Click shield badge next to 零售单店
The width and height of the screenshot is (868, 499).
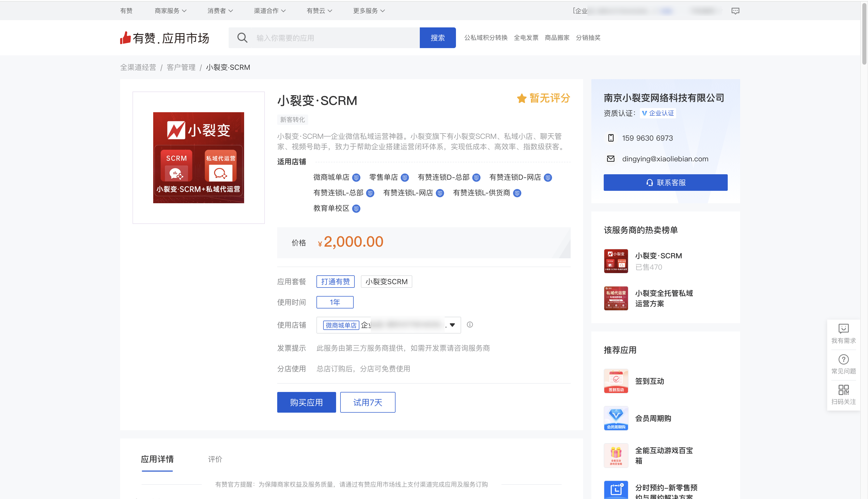[405, 178]
